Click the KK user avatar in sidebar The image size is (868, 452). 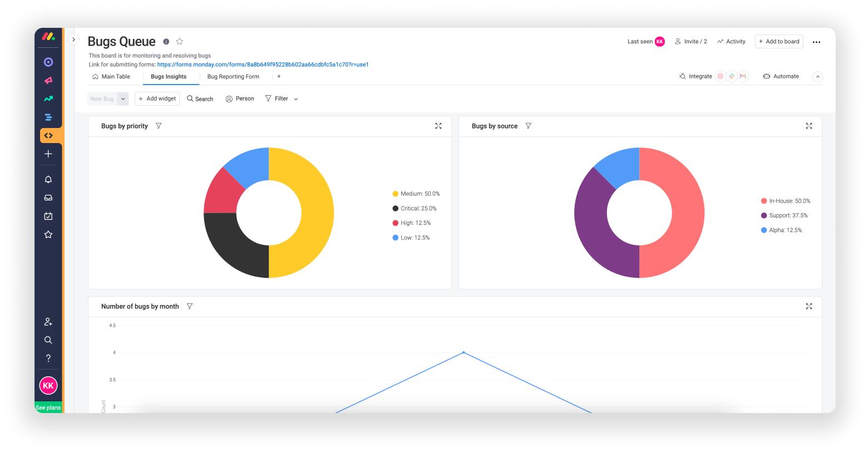coord(48,385)
